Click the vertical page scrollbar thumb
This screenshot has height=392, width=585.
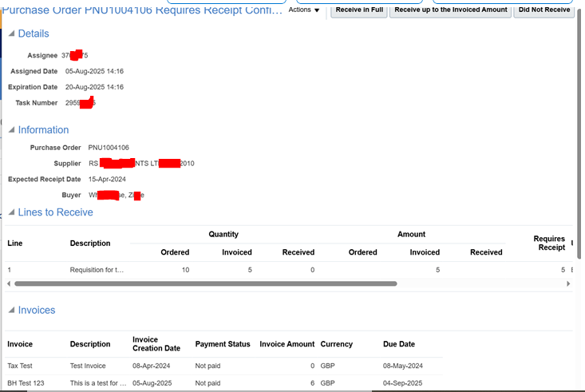[579, 134]
